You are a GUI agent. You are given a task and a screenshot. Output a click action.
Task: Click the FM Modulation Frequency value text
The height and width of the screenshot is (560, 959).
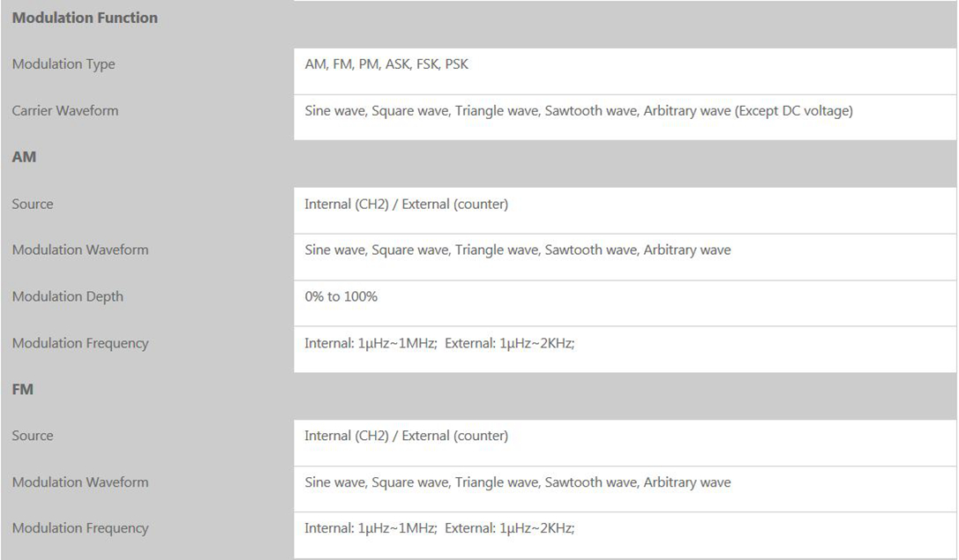click(439, 528)
